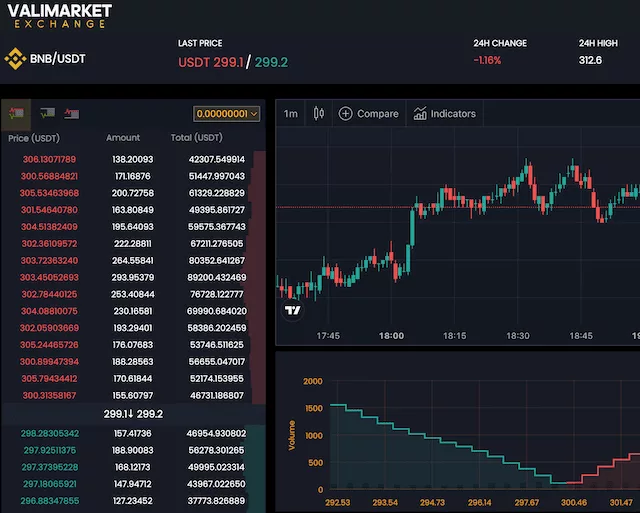Click sell price 305.53463968
The width and height of the screenshot is (640, 513).
click(49, 193)
